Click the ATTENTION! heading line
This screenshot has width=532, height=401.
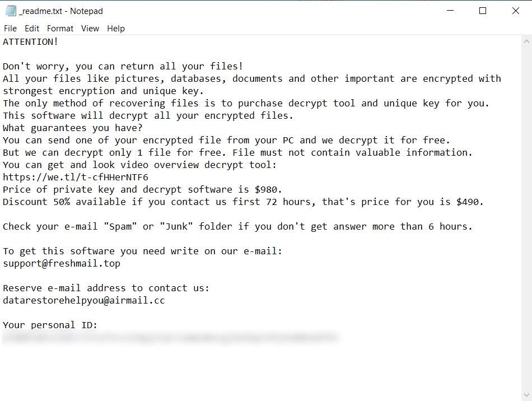(31, 41)
